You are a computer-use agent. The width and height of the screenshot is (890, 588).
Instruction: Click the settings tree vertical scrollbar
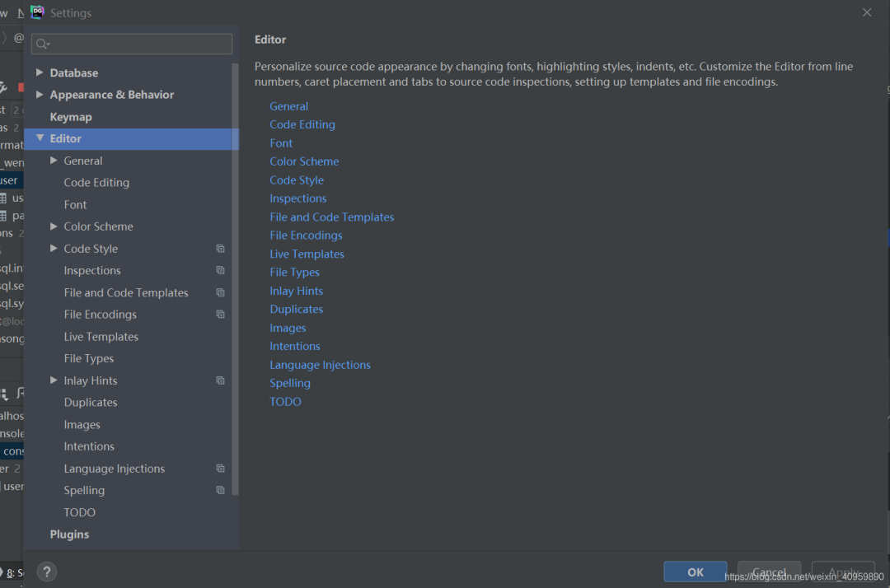click(x=235, y=279)
